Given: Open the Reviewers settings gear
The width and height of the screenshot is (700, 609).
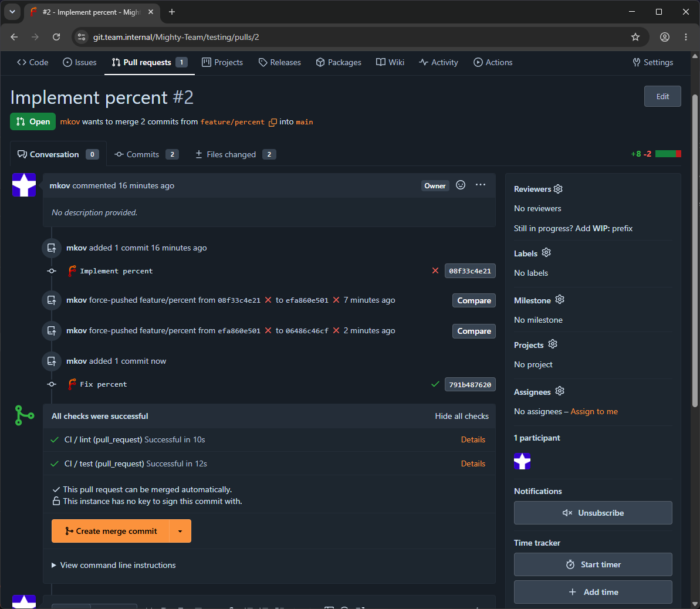Looking at the screenshot, I should (558, 189).
